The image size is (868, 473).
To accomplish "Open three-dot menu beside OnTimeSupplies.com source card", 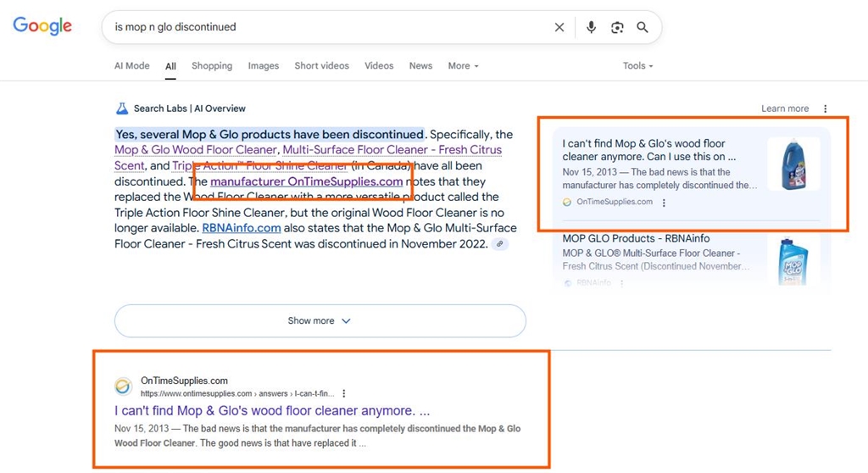I will (x=664, y=202).
